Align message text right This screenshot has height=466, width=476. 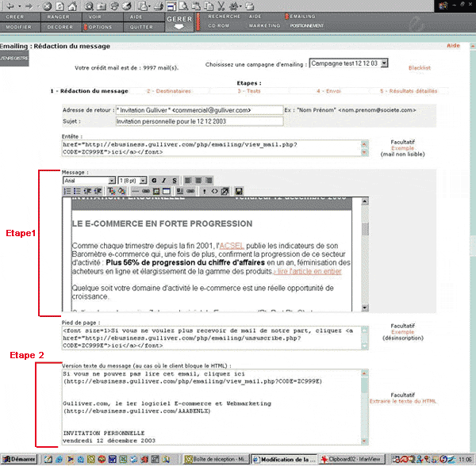pos(209,181)
